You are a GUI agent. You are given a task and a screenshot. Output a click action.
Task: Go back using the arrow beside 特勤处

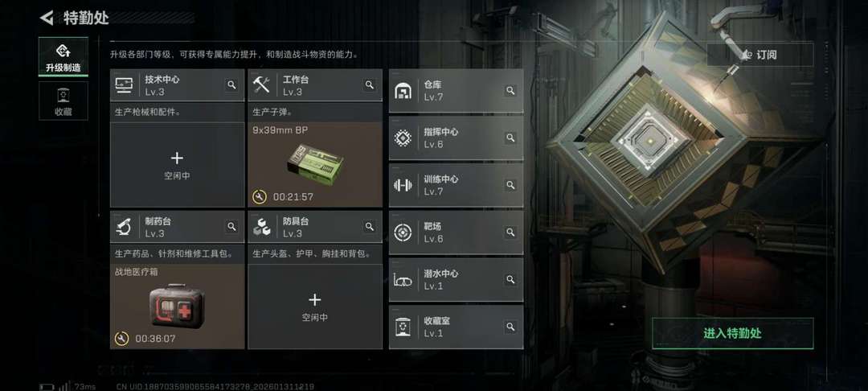47,18
